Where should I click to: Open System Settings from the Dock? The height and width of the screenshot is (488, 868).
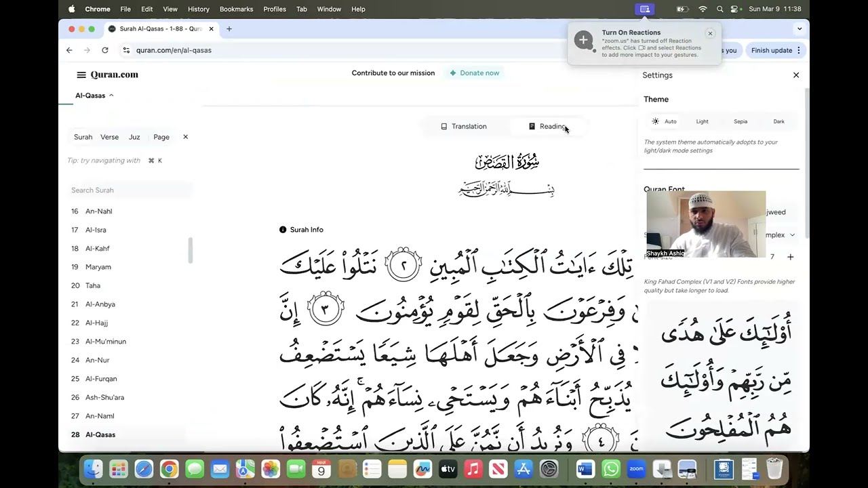[549, 469]
